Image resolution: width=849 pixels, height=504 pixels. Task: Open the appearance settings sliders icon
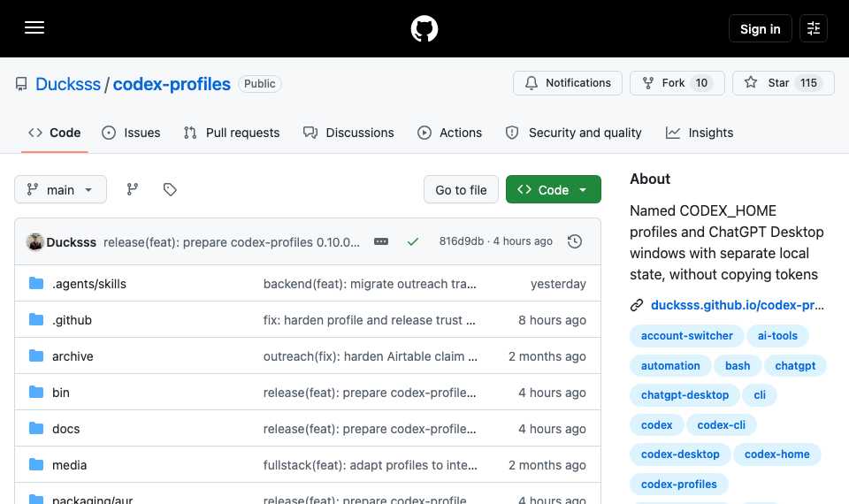click(814, 28)
